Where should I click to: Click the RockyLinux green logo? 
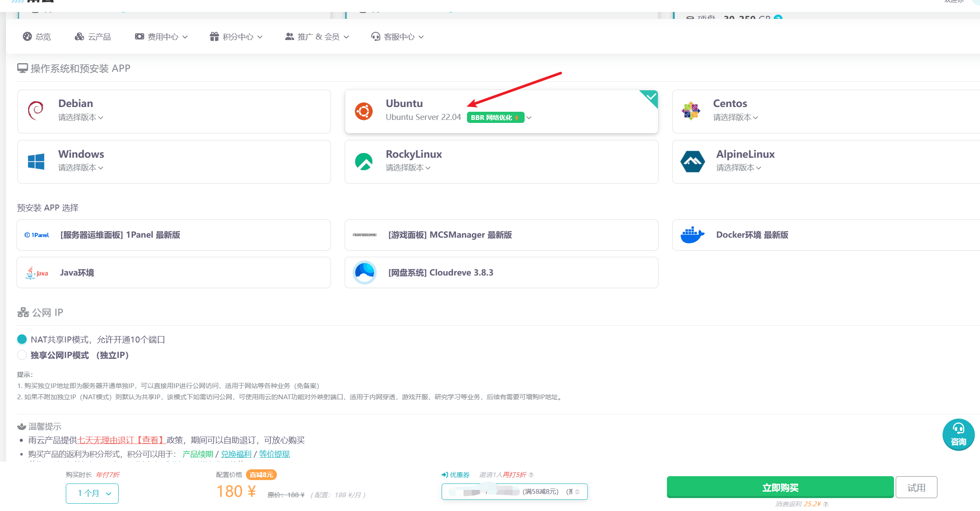[364, 162]
